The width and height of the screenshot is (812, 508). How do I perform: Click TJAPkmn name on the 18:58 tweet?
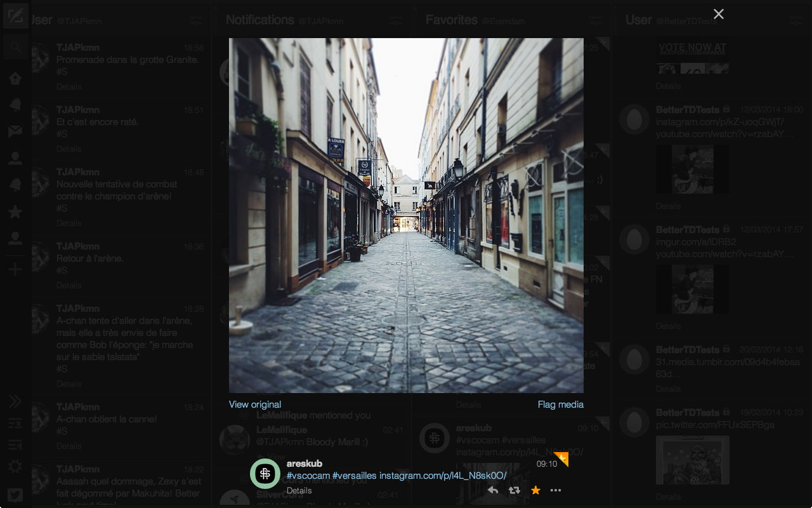pos(78,48)
